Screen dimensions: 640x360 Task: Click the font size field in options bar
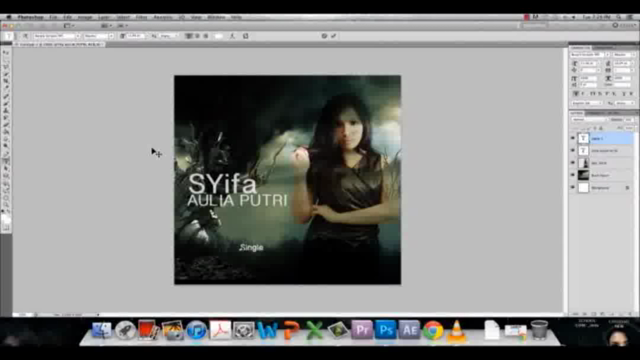[x=135, y=36]
